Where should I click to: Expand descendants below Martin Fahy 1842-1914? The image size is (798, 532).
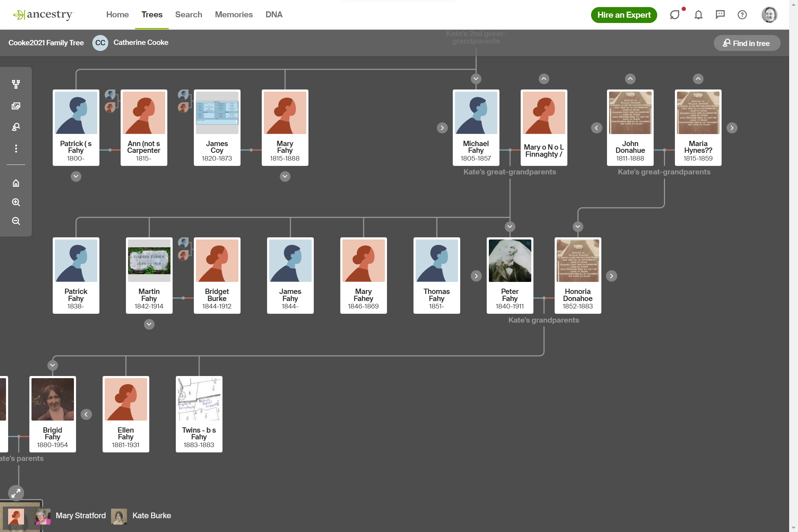click(149, 324)
